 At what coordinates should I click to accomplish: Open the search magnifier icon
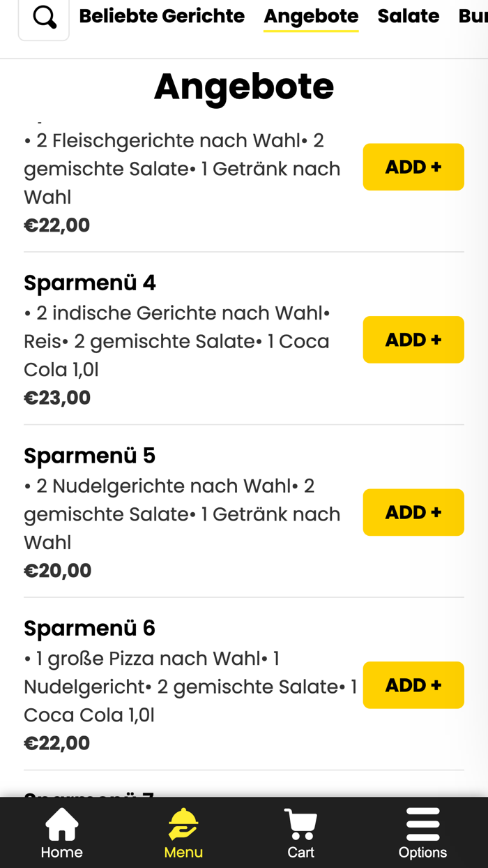[43, 17]
